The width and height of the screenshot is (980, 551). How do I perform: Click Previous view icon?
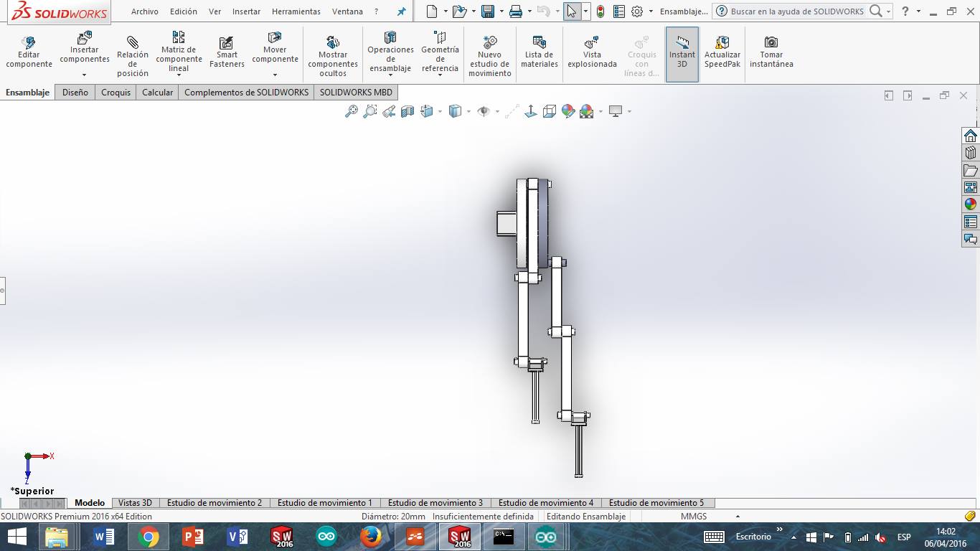(x=389, y=111)
